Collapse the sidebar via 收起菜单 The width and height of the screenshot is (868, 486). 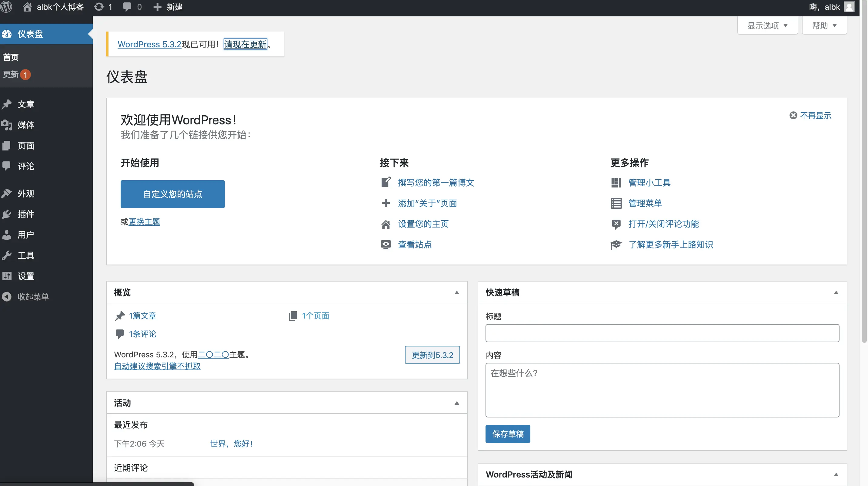tap(33, 297)
